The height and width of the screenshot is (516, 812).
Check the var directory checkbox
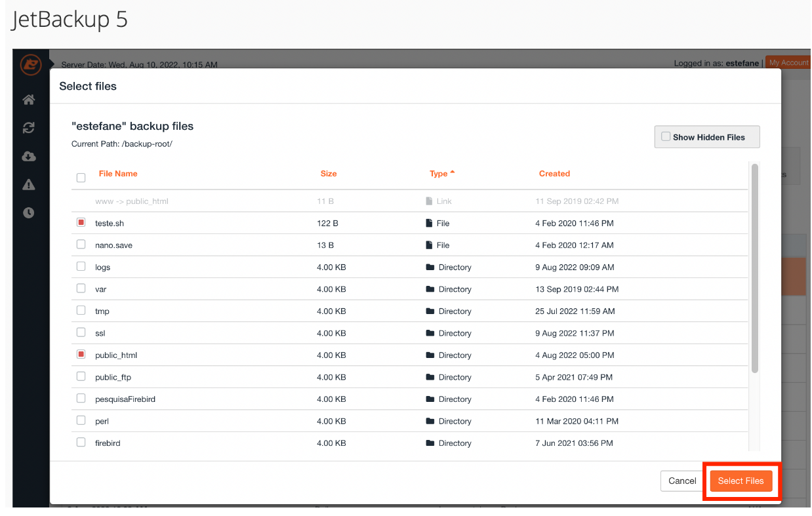click(81, 288)
